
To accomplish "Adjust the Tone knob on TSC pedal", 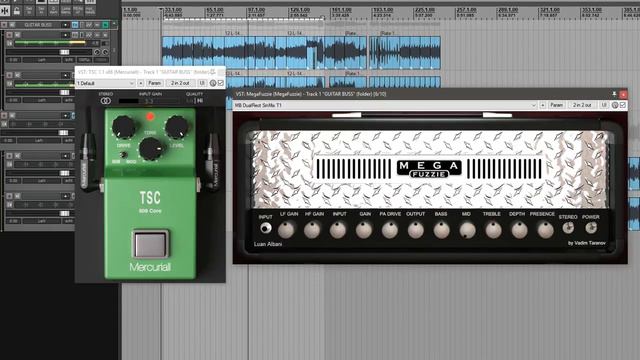I will [151, 149].
